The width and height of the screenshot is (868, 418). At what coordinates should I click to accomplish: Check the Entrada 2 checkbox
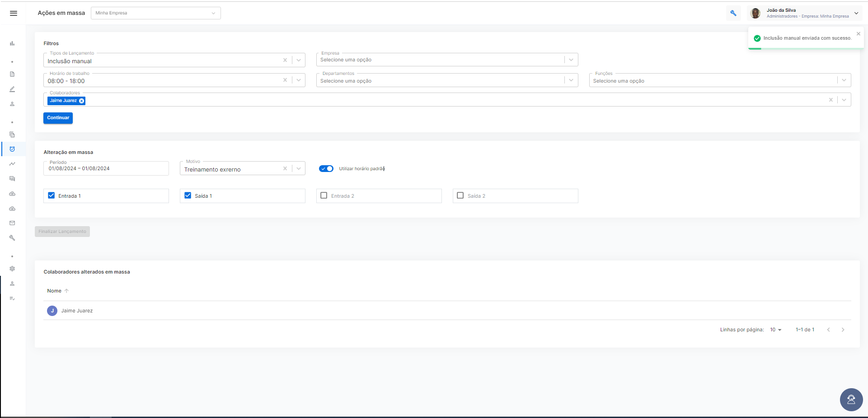(324, 195)
